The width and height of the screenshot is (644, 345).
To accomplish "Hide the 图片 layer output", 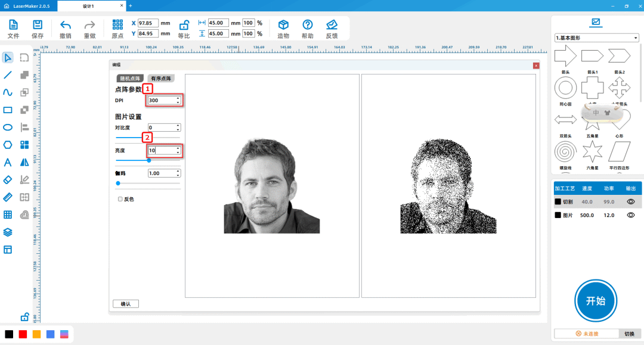I will 631,215.
